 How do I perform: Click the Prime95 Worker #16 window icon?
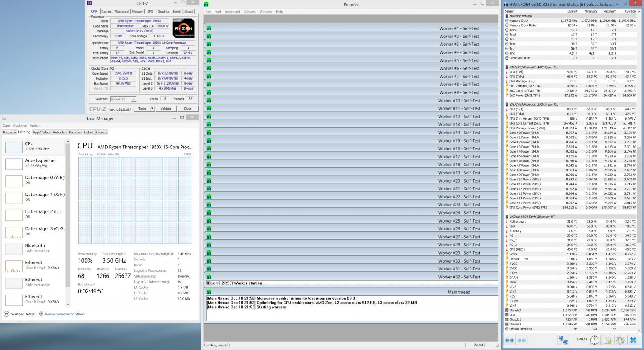(209, 148)
